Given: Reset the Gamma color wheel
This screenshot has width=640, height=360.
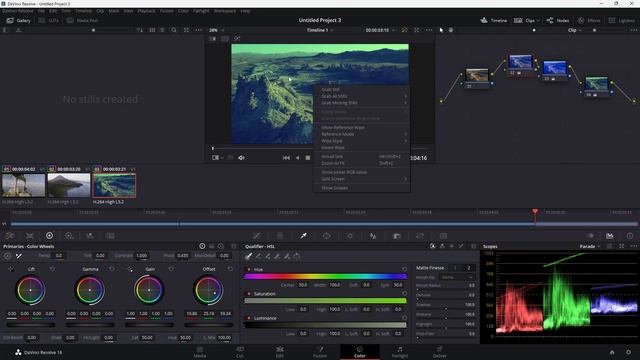Looking at the screenshot, I should 112,269.
